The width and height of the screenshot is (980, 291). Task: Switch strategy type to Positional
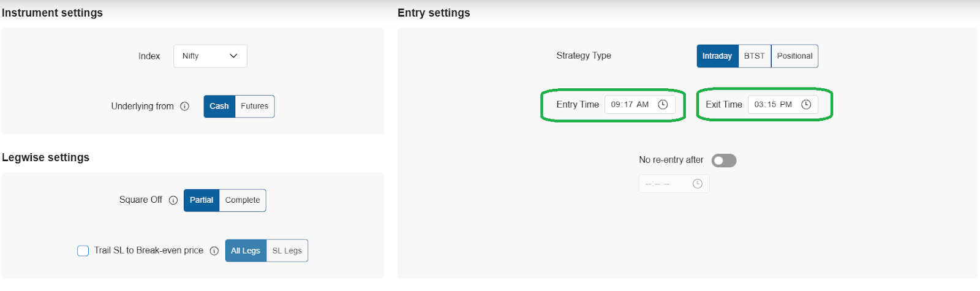pos(794,56)
